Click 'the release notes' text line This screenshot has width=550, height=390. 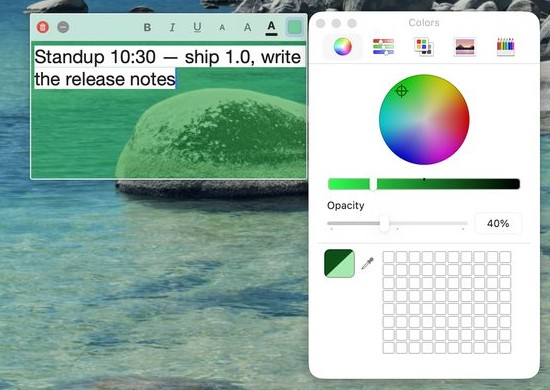click(x=105, y=79)
